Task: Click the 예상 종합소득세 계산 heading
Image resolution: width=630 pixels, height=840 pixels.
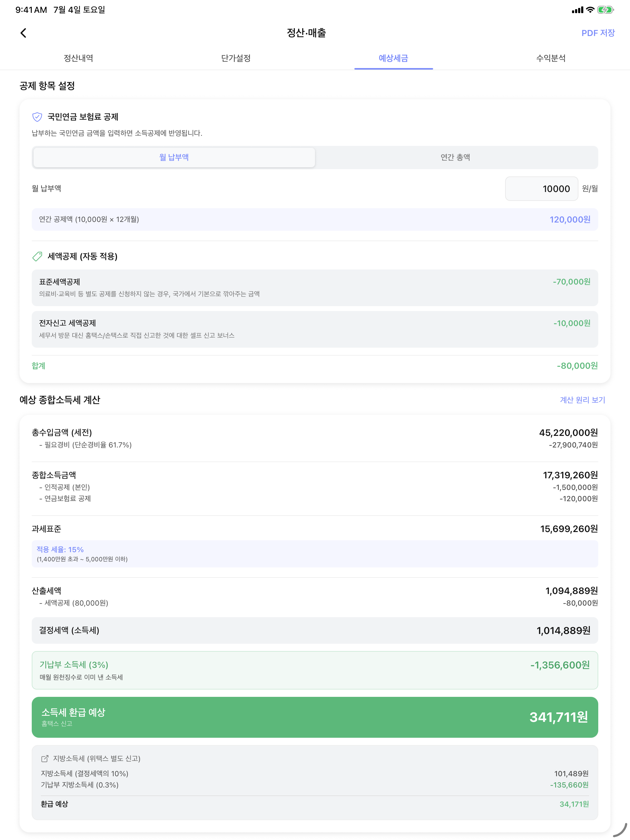Action: [60, 400]
